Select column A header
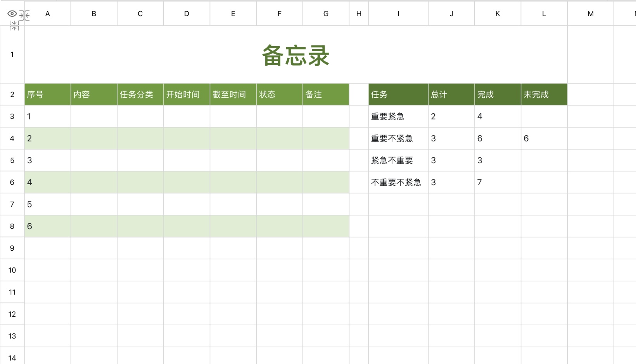Image resolution: width=636 pixels, height=364 pixels. click(48, 14)
